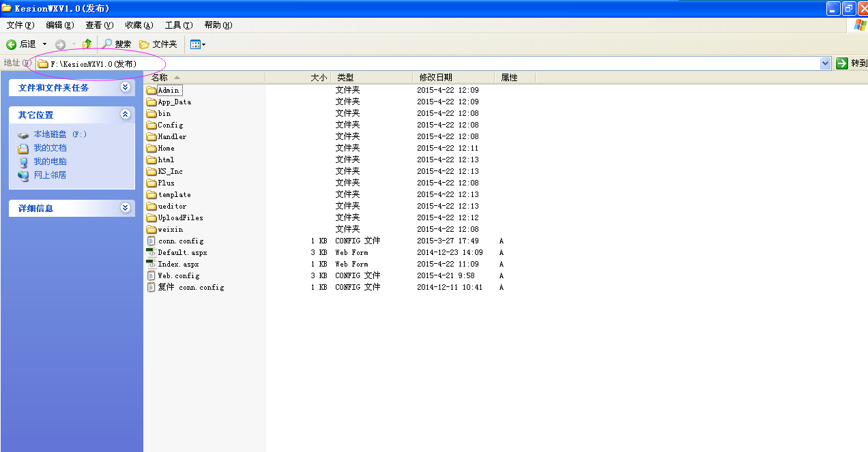The height and width of the screenshot is (452, 868).
Task: Select the Default.aspx file icon
Action: (151, 252)
